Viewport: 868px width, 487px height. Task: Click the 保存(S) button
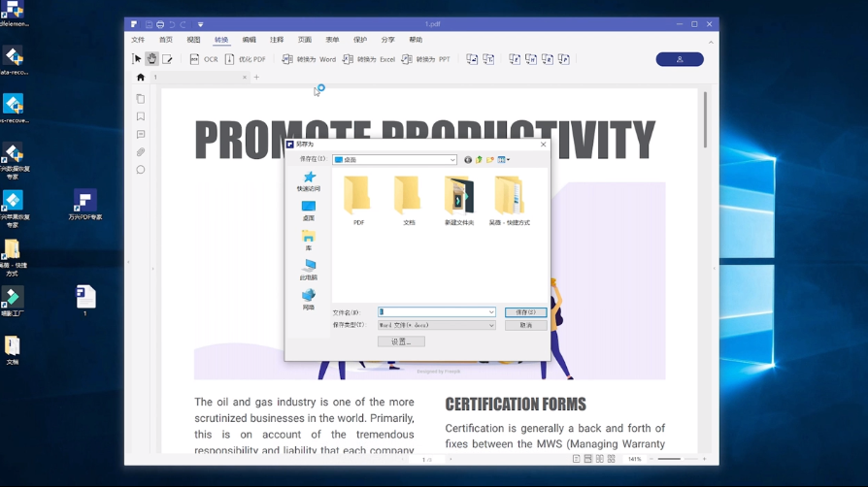click(x=525, y=312)
